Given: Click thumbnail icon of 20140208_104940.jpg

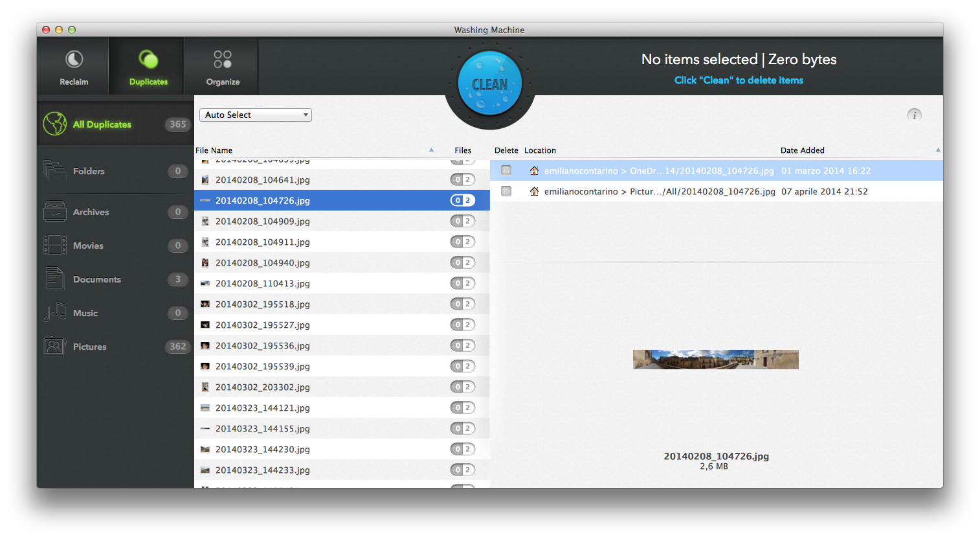Looking at the screenshot, I should (x=205, y=262).
